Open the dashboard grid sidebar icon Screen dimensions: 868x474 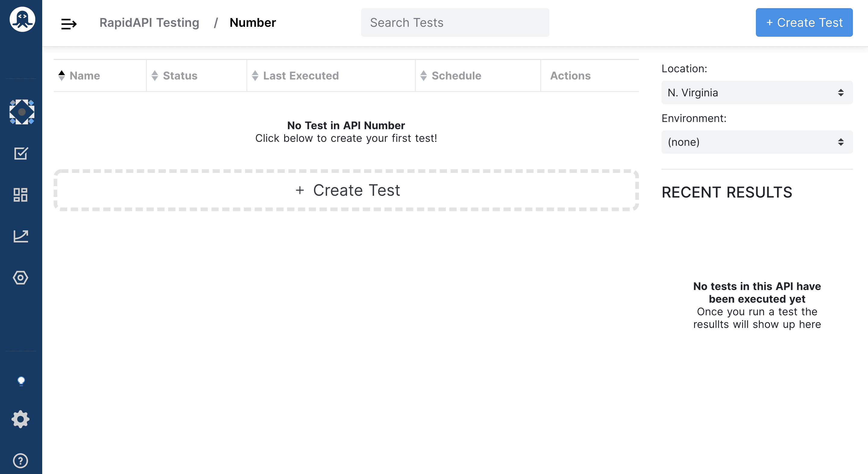click(20, 195)
